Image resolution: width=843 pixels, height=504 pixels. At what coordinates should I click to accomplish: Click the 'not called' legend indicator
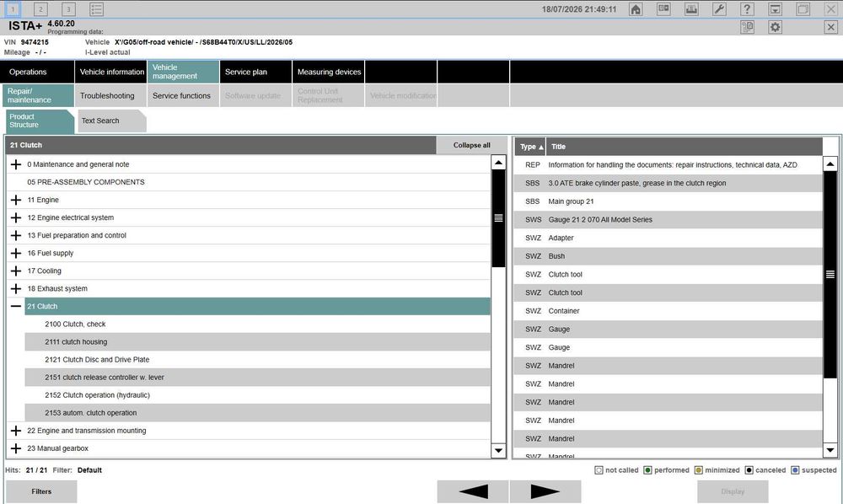pyautogui.click(x=599, y=470)
